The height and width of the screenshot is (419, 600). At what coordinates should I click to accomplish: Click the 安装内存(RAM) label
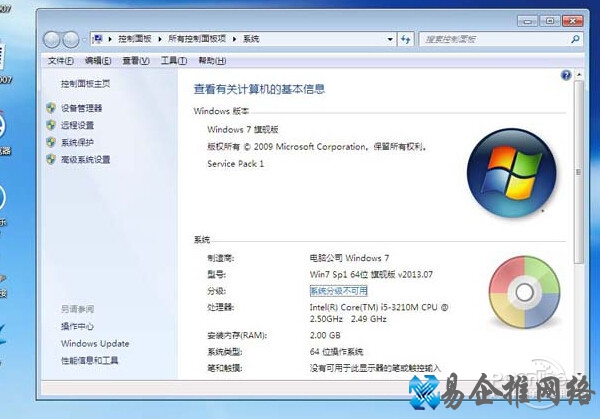click(237, 336)
